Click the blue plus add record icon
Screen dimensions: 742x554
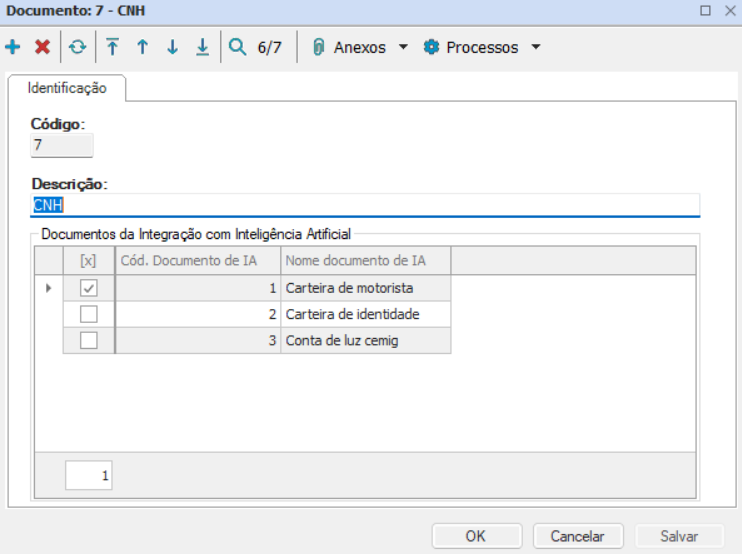tap(13, 47)
